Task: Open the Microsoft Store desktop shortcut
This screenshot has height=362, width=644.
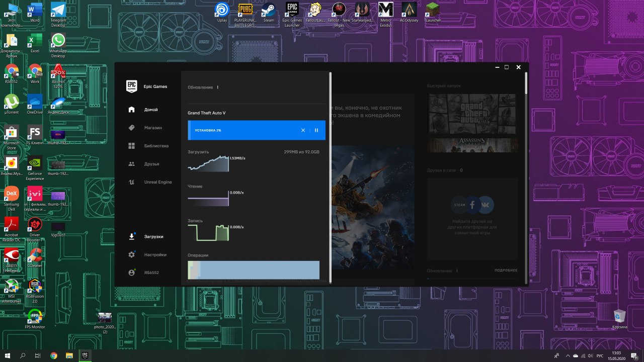Action: point(12,138)
